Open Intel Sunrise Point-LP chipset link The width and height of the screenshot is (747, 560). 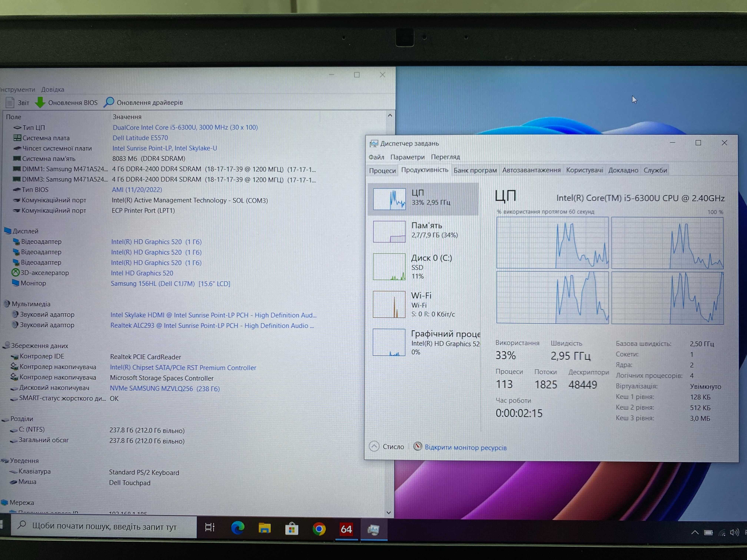(x=165, y=148)
